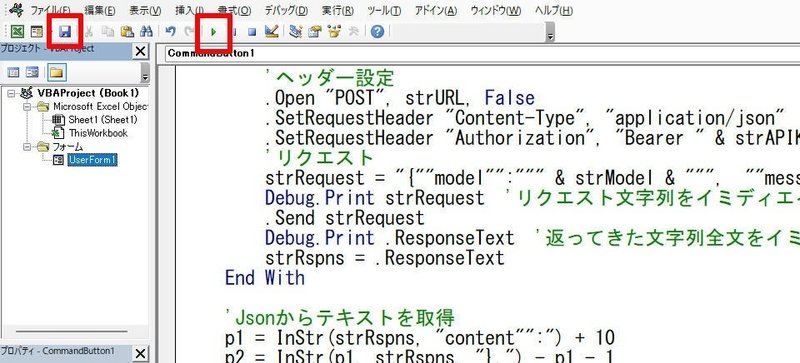Click the 'リクエスト comment line
Image resolution: width=800 pixels, height=363 pixels.
[320, 158]
